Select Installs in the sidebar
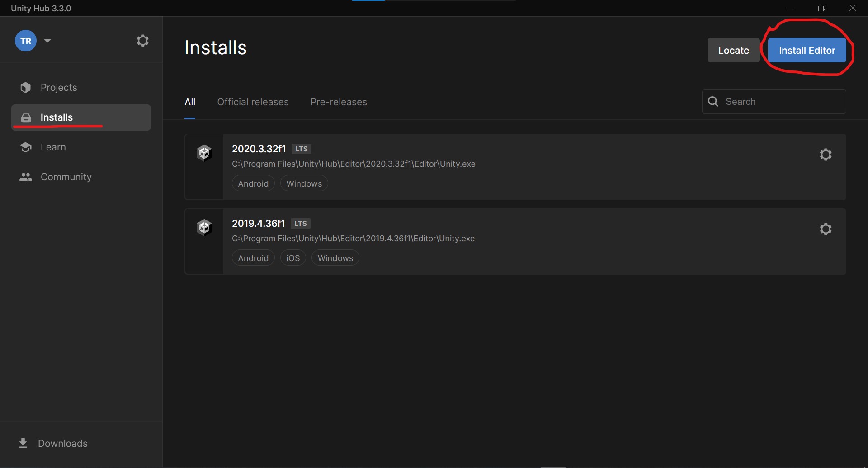The image size is (868, 468). pos(57,117)
